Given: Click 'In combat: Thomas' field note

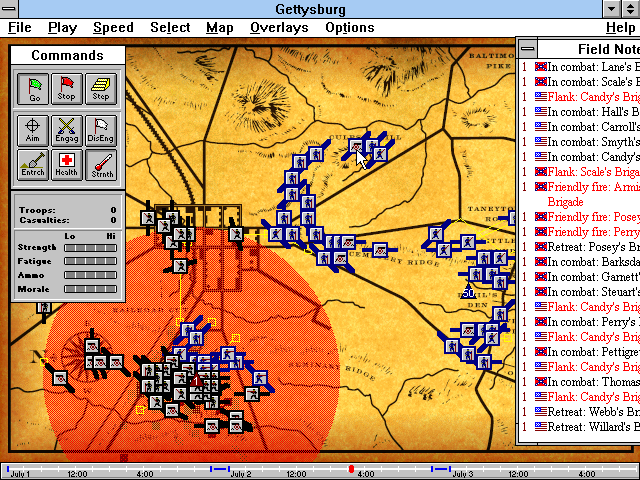Looking at the screenshot, I should point(580,382).
